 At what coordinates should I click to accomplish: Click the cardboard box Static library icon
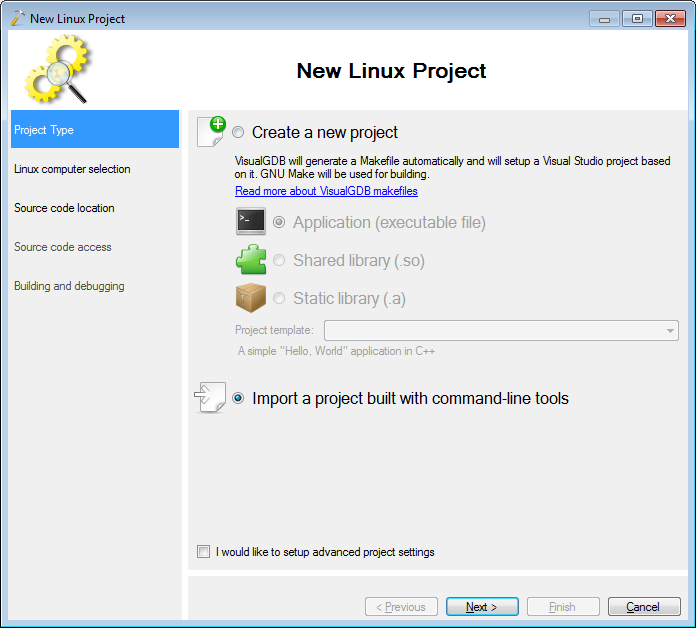(251, 298)
